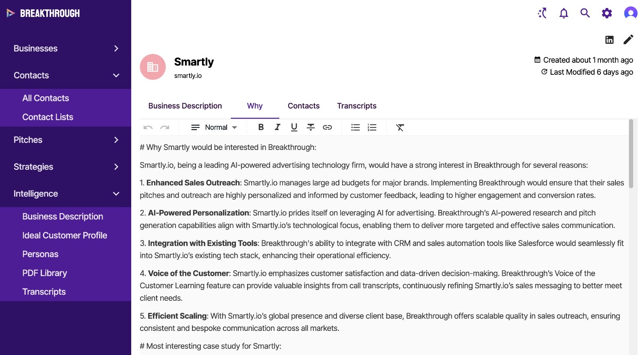Screen dimensions: 644x355
Task: Open the Normal text style dropdown
Action: point(214,127)
